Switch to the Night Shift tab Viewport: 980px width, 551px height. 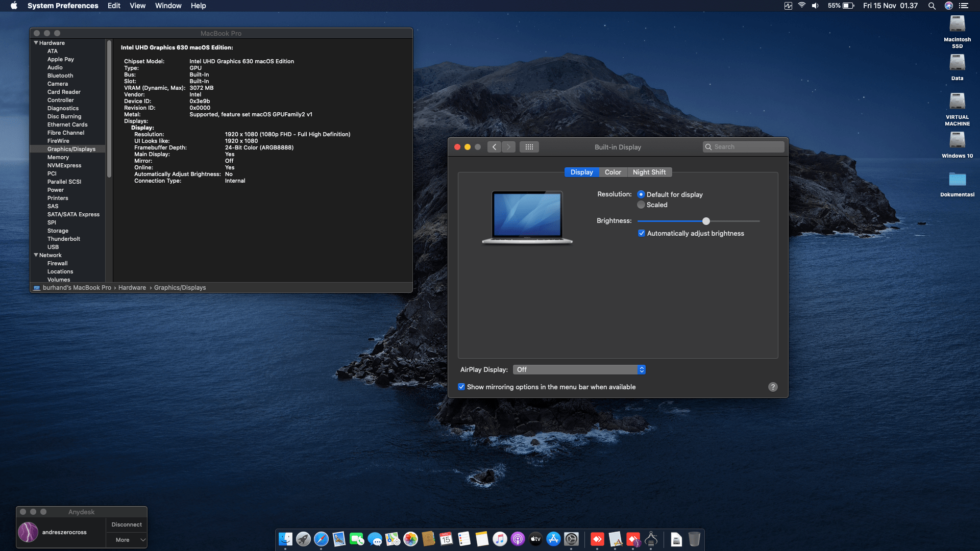[x=649, y=172]
